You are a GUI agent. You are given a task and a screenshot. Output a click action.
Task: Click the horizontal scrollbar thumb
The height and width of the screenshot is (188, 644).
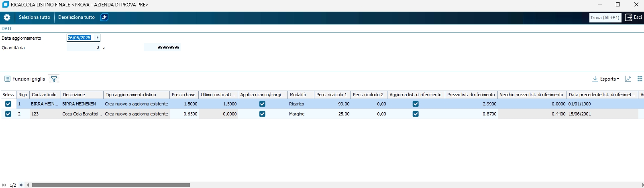[111, 185]
